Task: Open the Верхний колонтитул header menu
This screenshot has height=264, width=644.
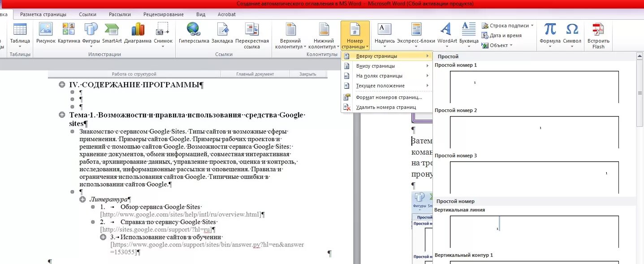Action: click(x=290, y=36)
